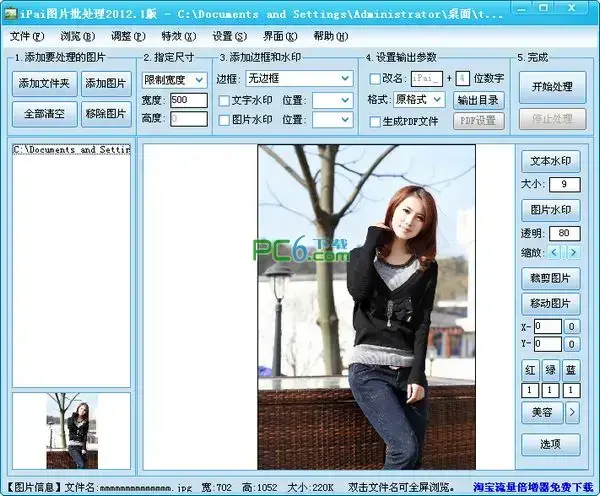Image resolution: width=600 pixels, height=496 pixels.
Task: Click the 缩放 left arrow button
Action: (x=556, y=253)
